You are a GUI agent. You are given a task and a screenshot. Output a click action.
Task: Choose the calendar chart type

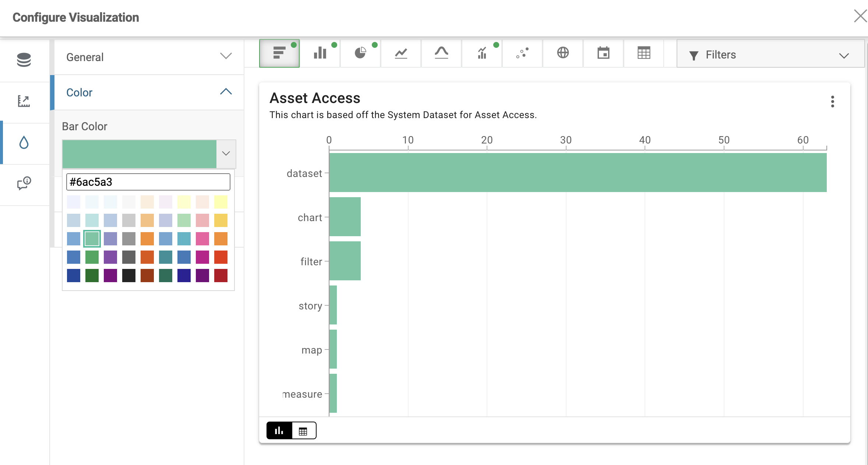603,53
